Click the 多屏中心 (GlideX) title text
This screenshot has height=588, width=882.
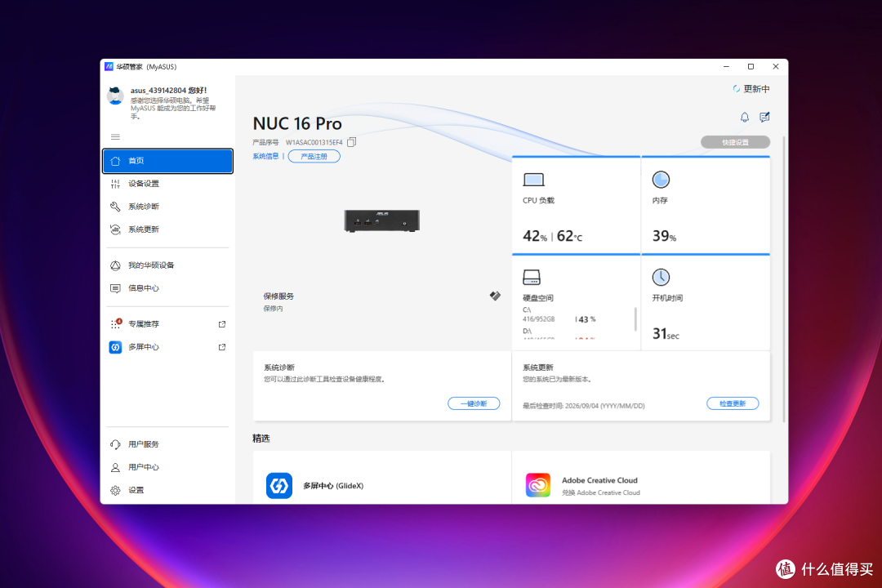tap(333, 486)
